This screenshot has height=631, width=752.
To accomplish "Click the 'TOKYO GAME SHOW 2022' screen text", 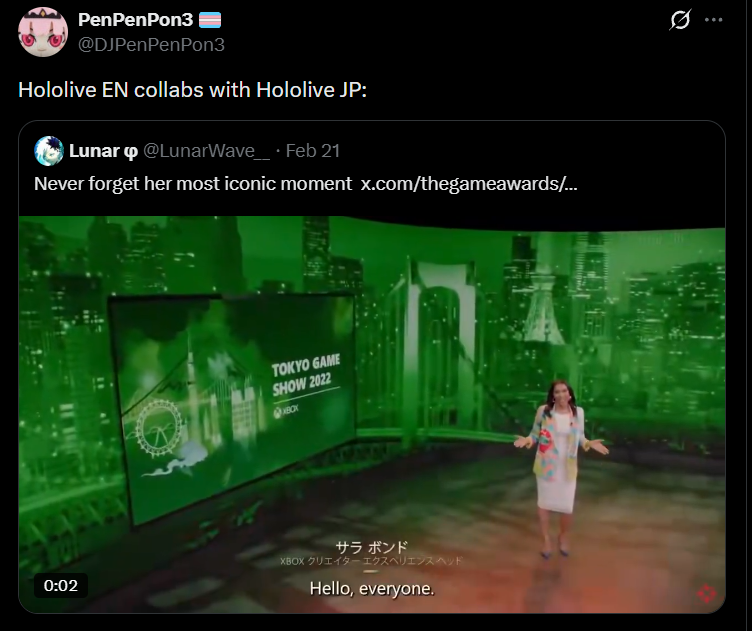I will click(306, 376).
